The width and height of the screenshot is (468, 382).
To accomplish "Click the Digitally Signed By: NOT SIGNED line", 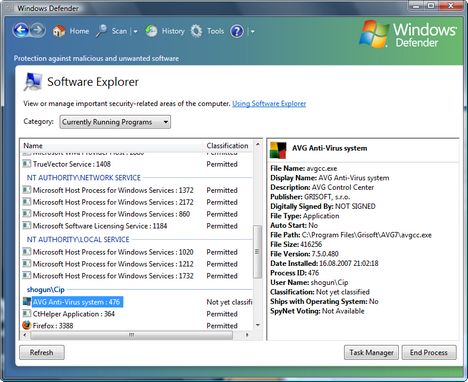I will [323, 206].
